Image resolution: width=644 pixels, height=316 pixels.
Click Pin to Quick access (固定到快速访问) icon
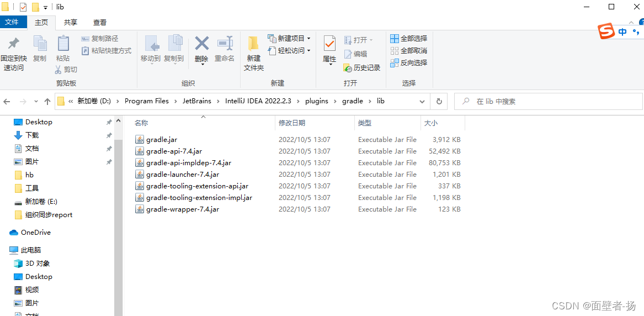14,43
